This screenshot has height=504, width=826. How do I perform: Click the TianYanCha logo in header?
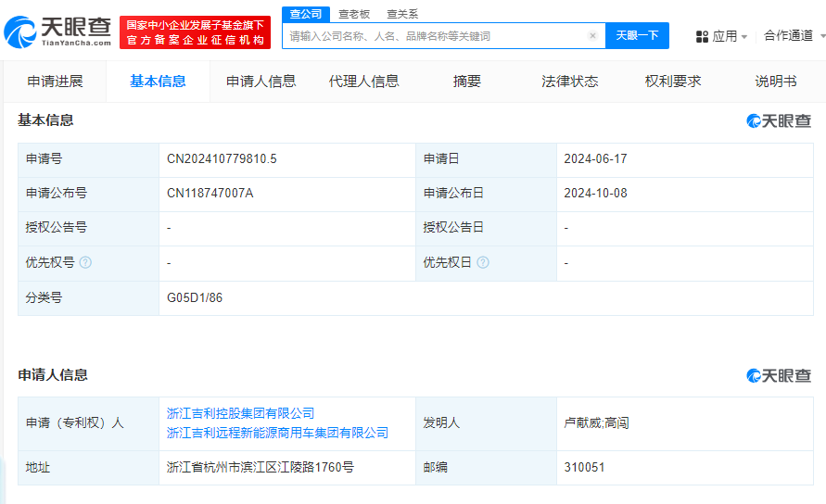57,32
